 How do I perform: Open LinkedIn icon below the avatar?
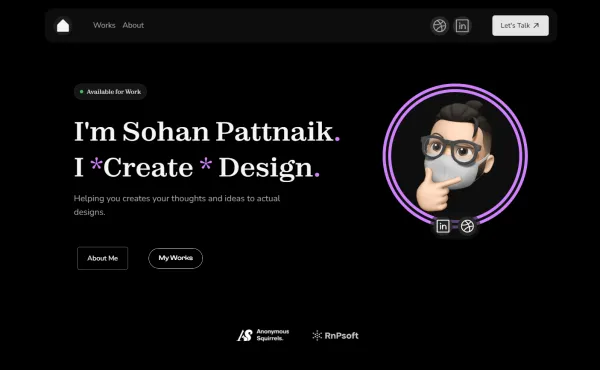[443, 227]
